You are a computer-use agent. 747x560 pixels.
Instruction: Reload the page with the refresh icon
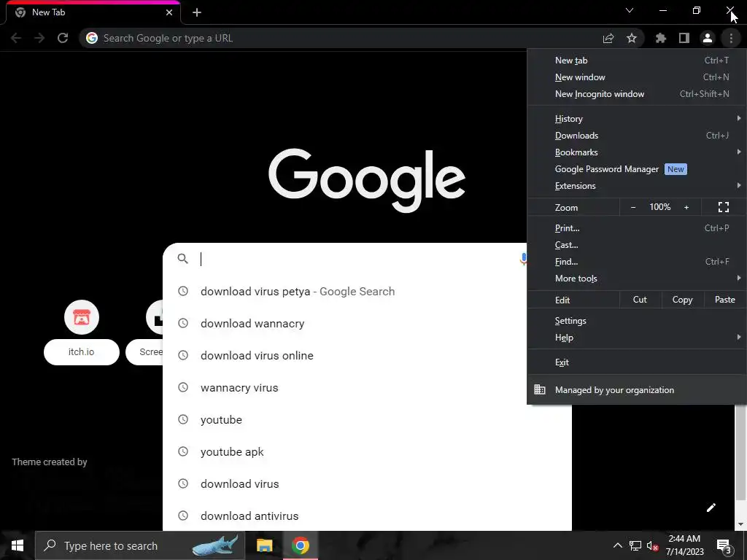click(63, 38)
